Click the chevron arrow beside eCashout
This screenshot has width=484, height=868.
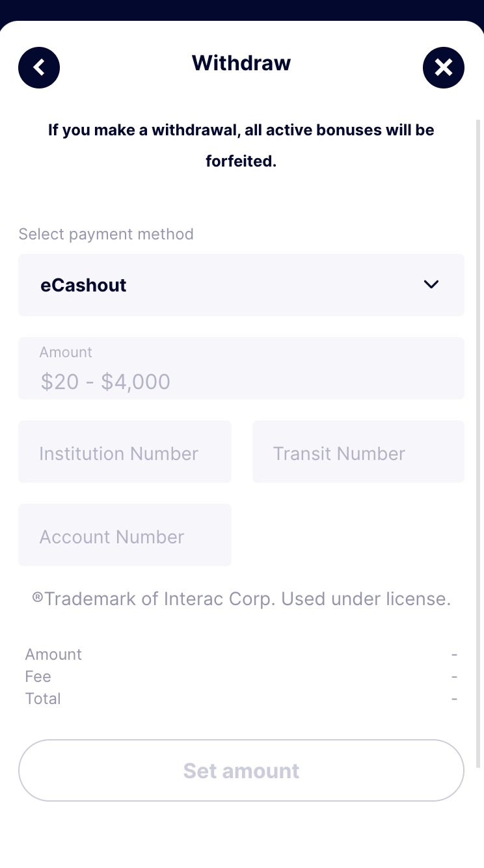[431, 284]
